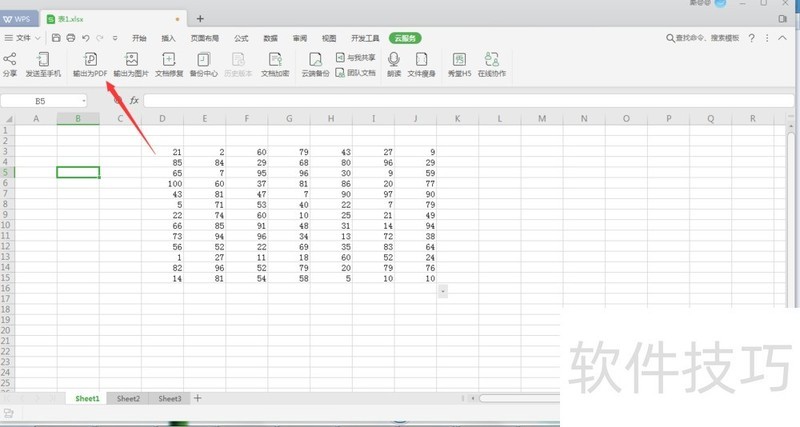Expand the quick access toolbar customize arrow
This screenshot has height=427, width=800.
click(115, 38)
